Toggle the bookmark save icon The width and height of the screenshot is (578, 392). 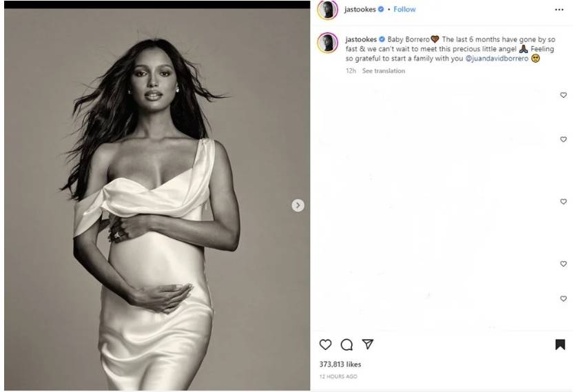[560, 344]
